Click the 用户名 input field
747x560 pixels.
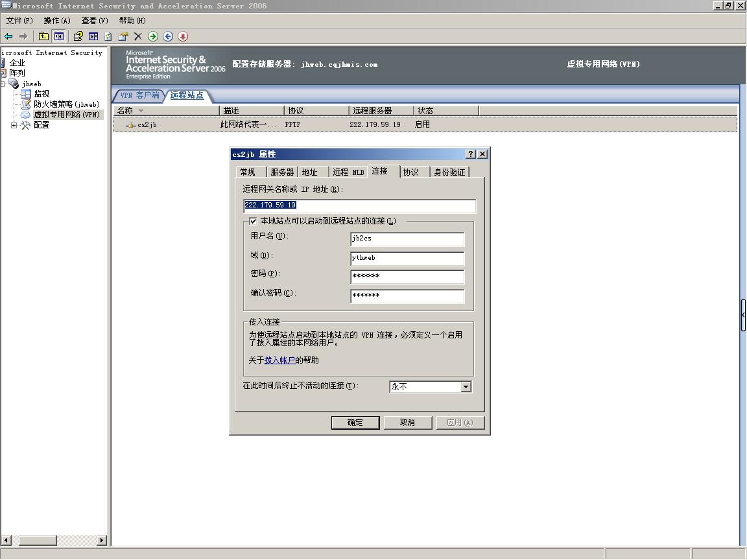(x=407, y=239)
